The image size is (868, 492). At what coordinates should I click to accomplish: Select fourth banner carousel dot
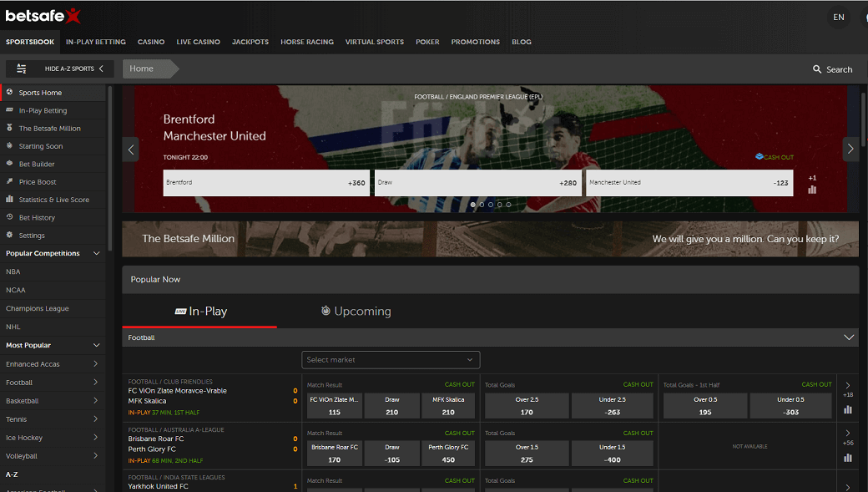[499, 205]
